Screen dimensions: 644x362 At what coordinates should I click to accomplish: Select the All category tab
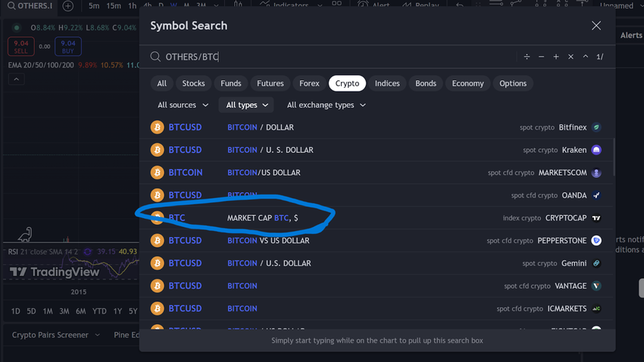(162, 83)
